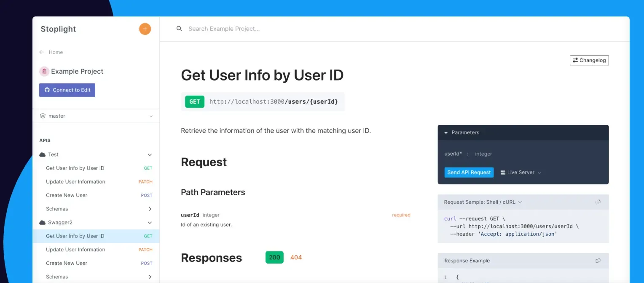Expand Schemas under Swagger2
The image size is (644, 283).
coord(150,277)
